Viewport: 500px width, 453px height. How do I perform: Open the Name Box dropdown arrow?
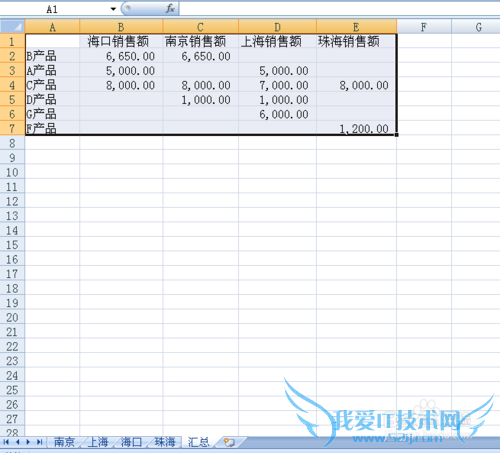[113, 9]
